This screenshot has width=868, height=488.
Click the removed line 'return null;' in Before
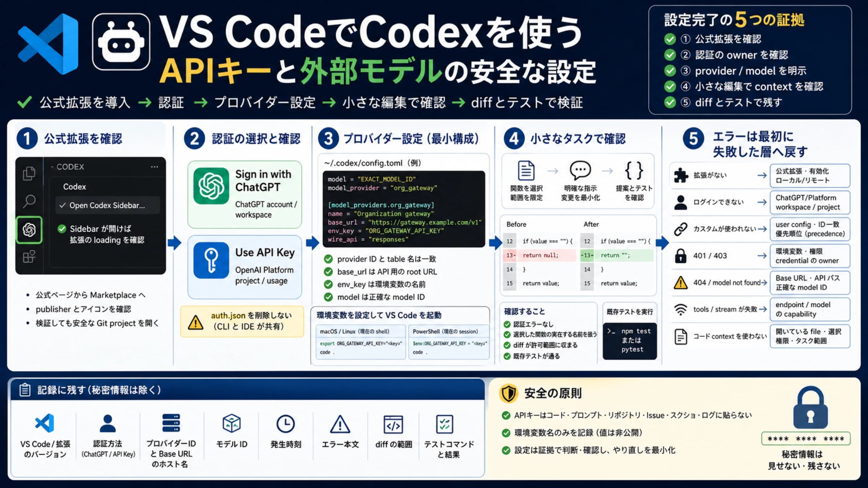[x=539, y=255]
